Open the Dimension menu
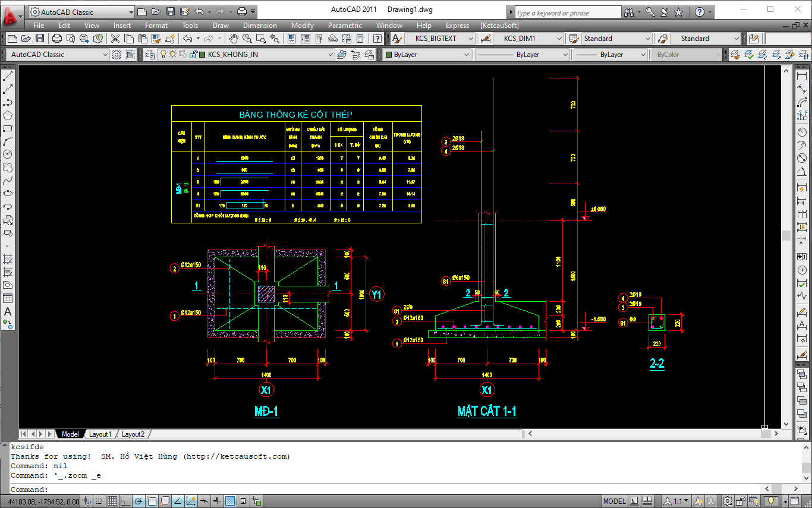This screenshot has height=508, width=812. (260, 26)
